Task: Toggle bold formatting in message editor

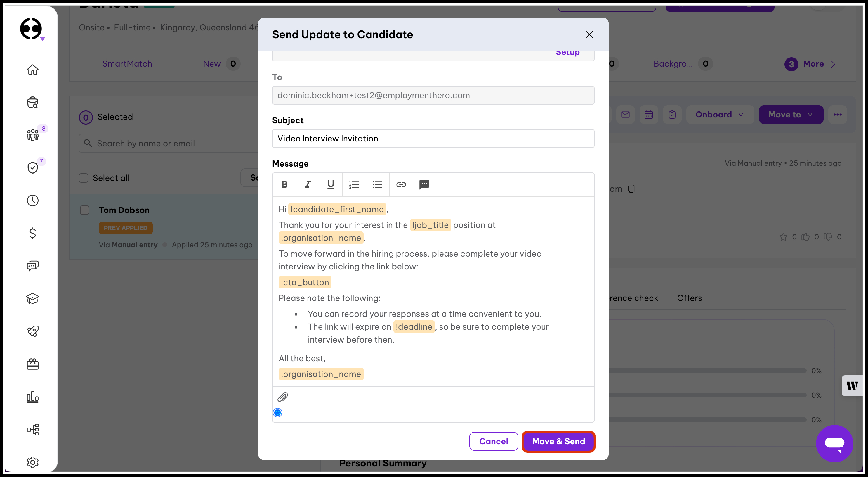Action: click(x=284, y=184)
